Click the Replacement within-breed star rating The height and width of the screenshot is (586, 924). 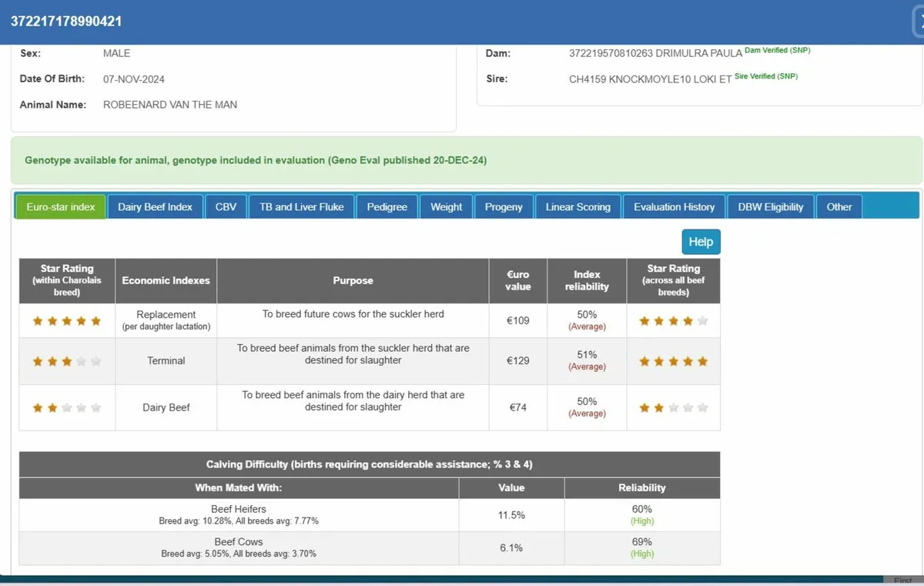point(67,321)
